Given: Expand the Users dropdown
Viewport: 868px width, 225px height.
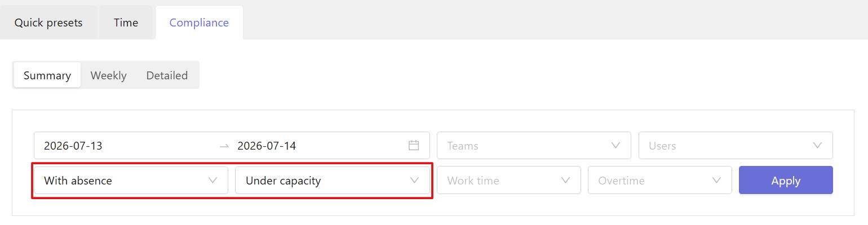Looking at the screenshot, I should click(736, 146).
